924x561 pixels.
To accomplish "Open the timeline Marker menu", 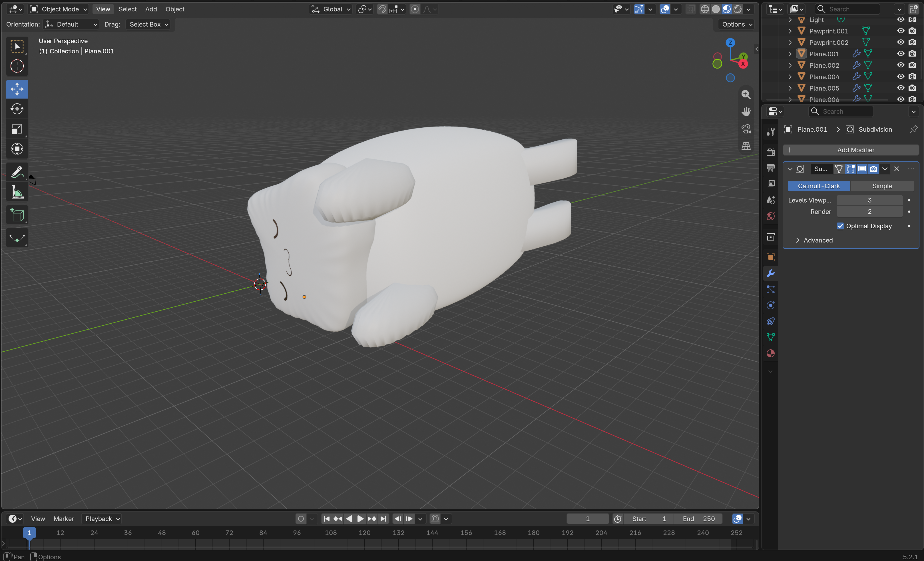I will tap(63, 519).
